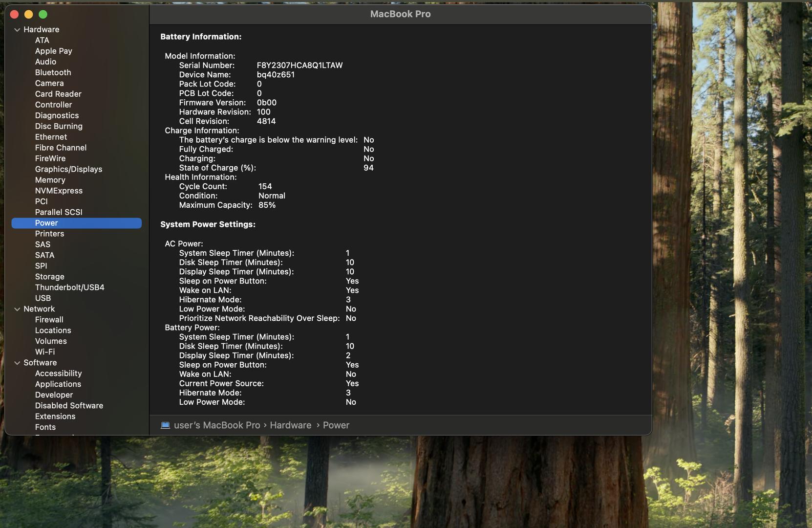Open Apple Pay hardware info
Viewport: 812px width, 528px height.
(x=53, y=51)
